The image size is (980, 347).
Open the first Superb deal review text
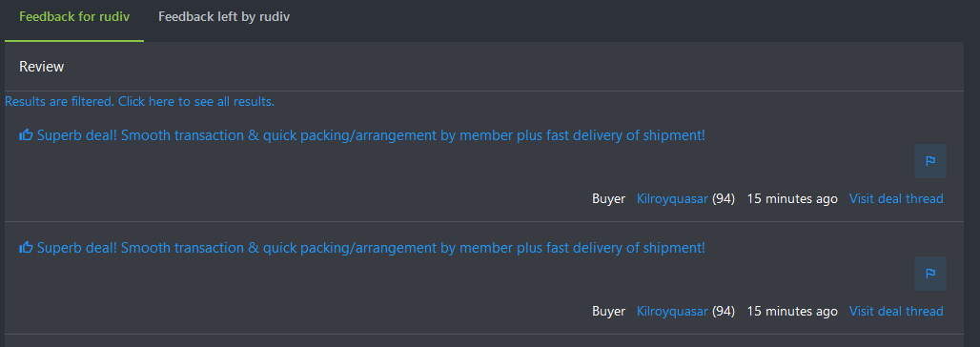point(371,135)
